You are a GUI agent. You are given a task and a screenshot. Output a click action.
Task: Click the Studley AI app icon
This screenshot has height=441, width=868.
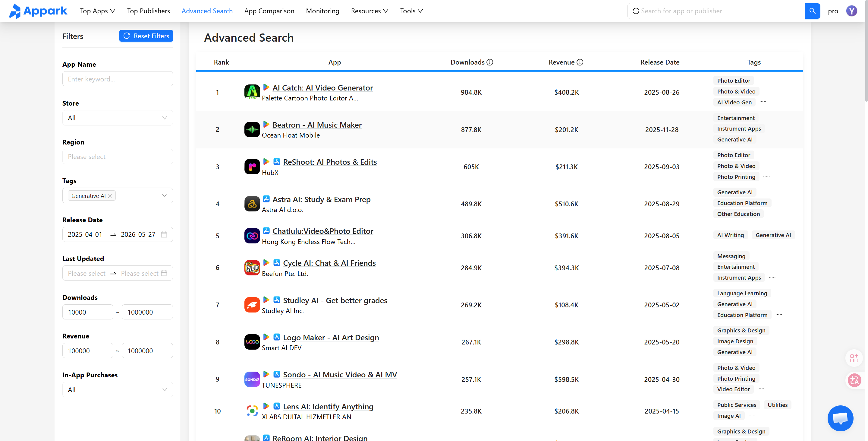pos(252,305)
